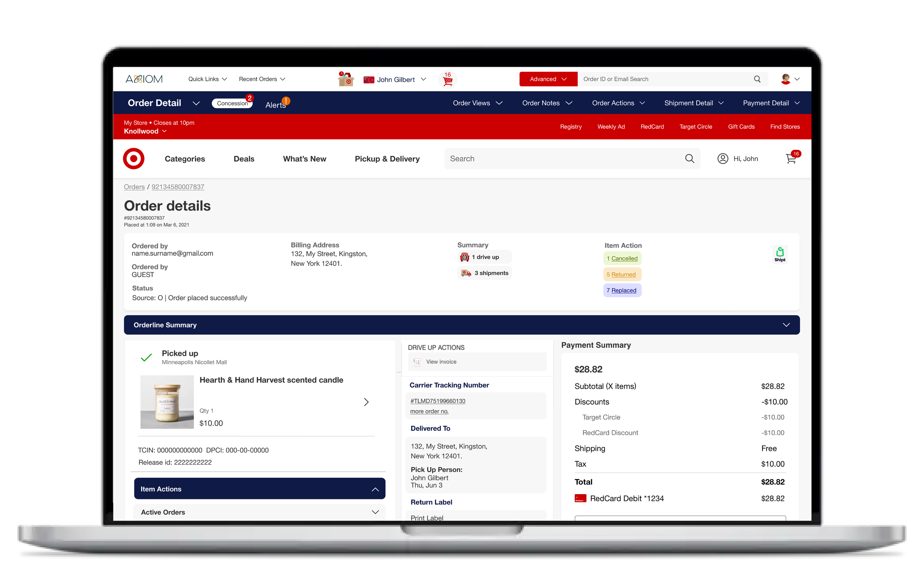Open the Order Notes menu
This screenshot has width=924, height=571.
(x=547, y=103)
